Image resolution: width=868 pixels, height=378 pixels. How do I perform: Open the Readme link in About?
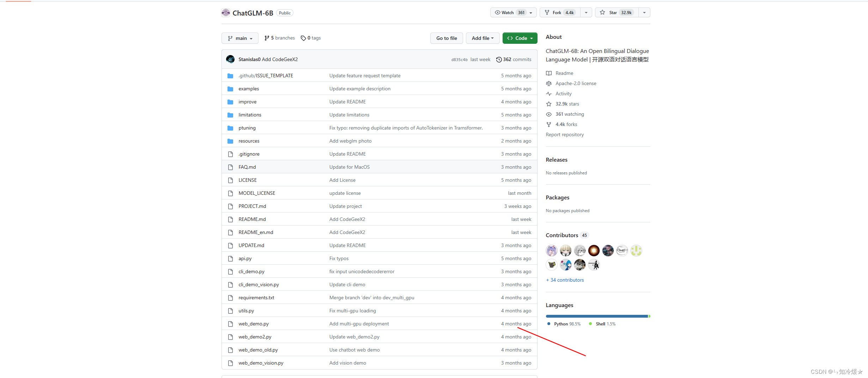point(560,73)
